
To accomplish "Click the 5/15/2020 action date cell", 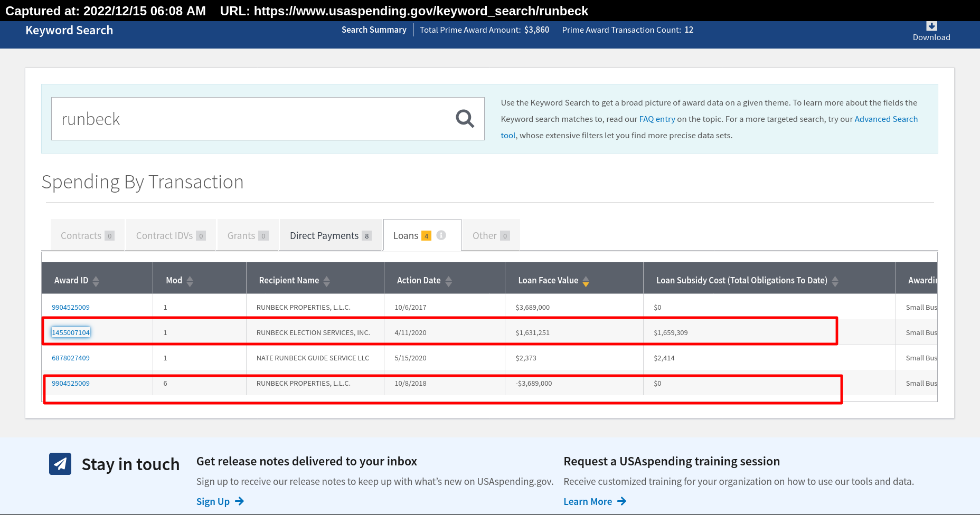I will point(410,358).
